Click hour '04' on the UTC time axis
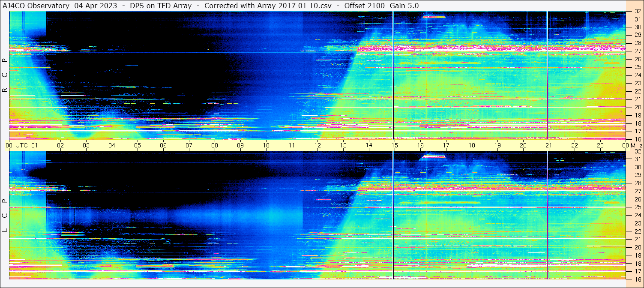The width and height of the screenshot is (644, 288). 112,145
